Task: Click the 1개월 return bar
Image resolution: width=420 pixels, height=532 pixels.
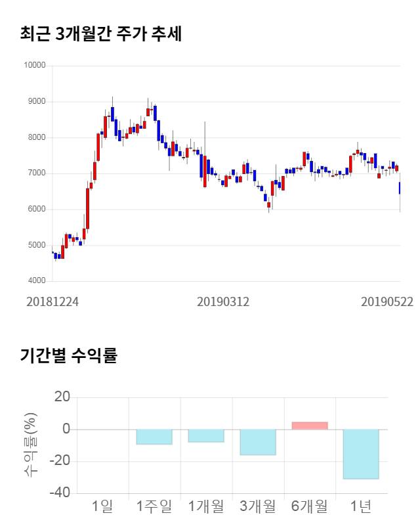Action: 206,435
